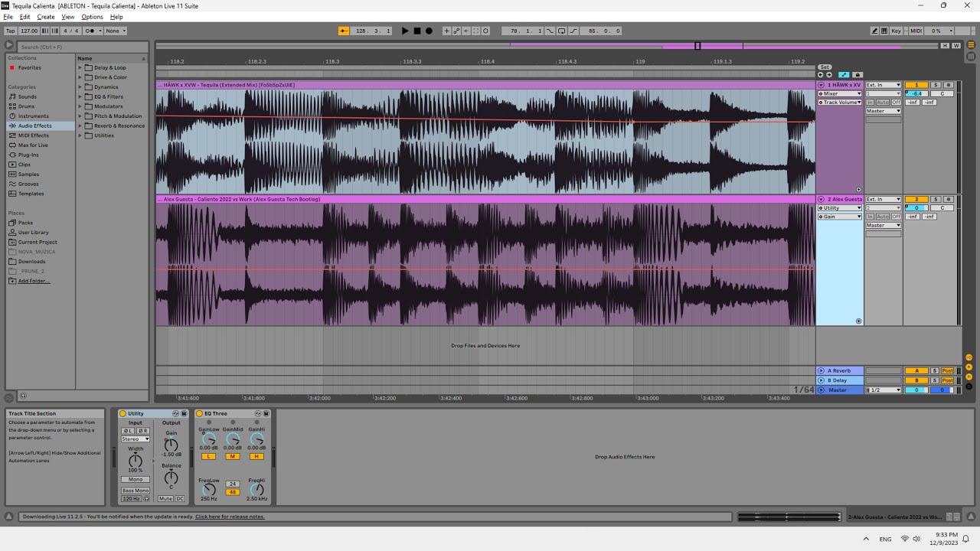
Task: Open the Options menu
Action: (x=92, y=17)
